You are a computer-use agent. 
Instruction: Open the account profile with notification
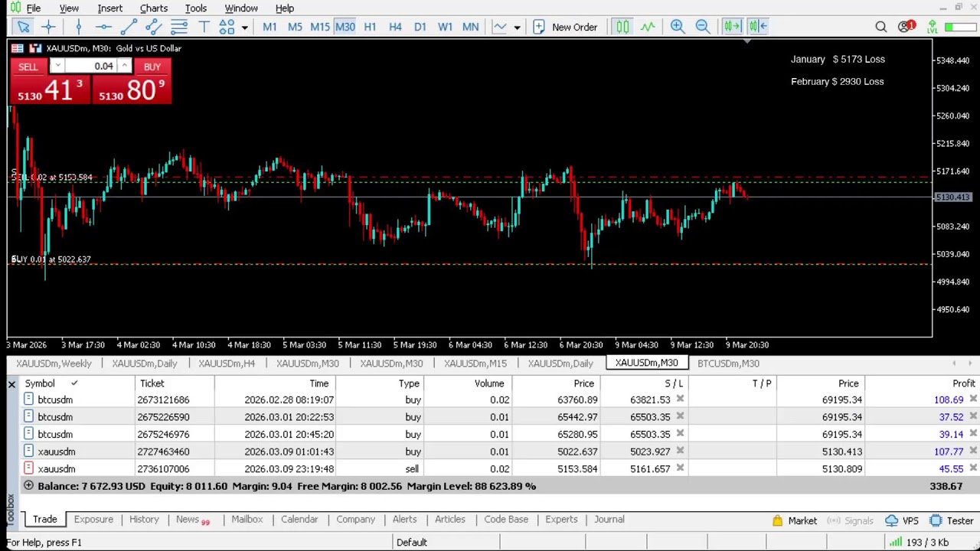point(906,27)
